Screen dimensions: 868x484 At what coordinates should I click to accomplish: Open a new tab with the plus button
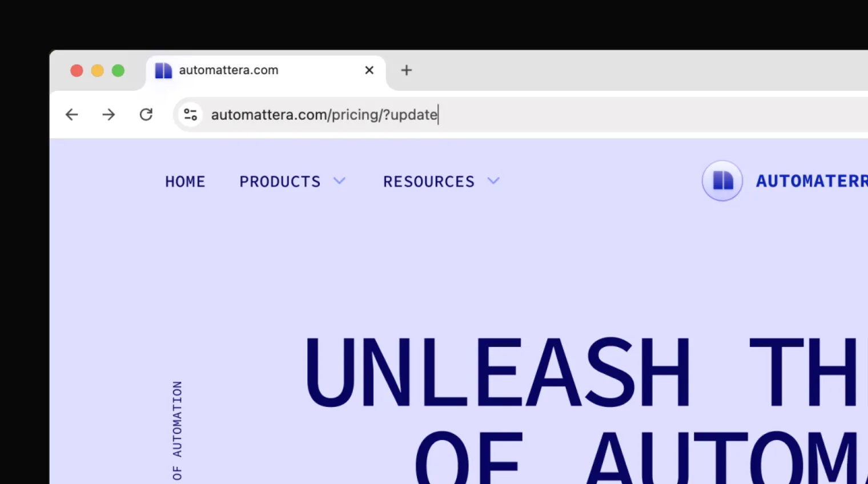pyautogui.click(x=407, y=70)
